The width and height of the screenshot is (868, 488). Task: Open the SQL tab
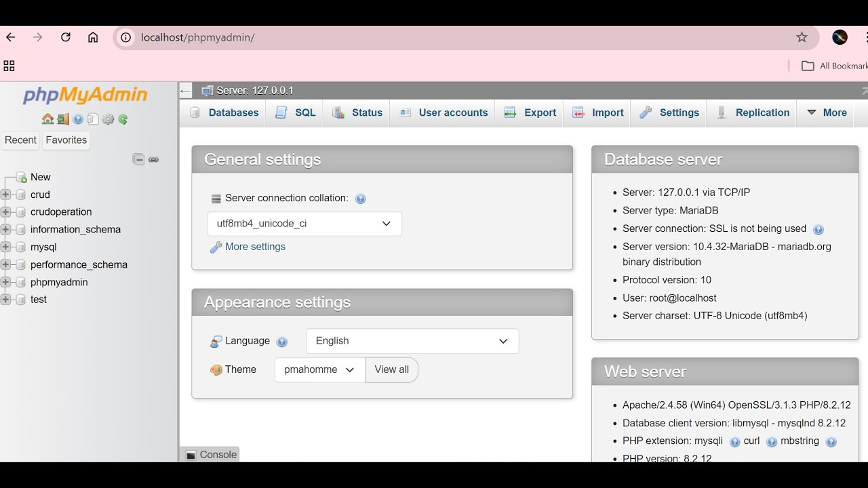coord(295,113)
